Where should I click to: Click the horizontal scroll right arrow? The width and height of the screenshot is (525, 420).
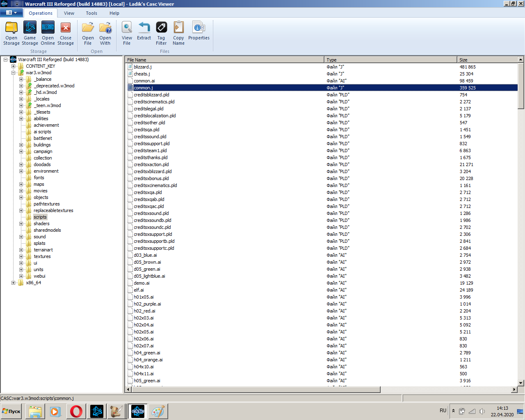[514, 389]
